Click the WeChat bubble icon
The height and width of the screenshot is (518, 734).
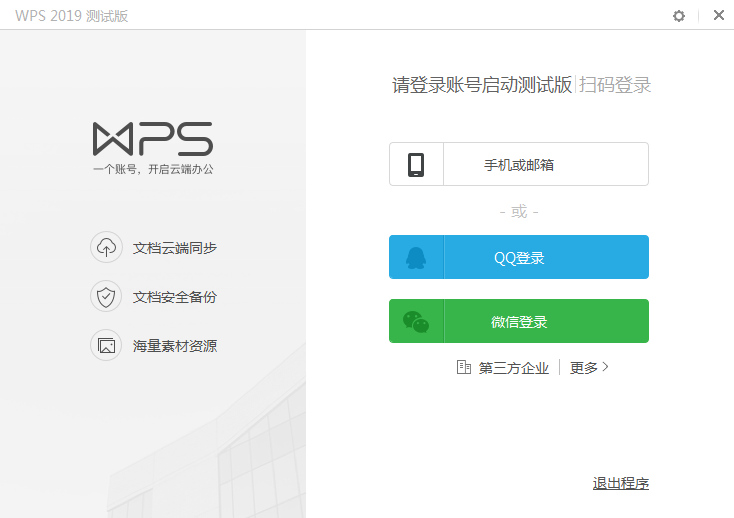coord(416,322)
